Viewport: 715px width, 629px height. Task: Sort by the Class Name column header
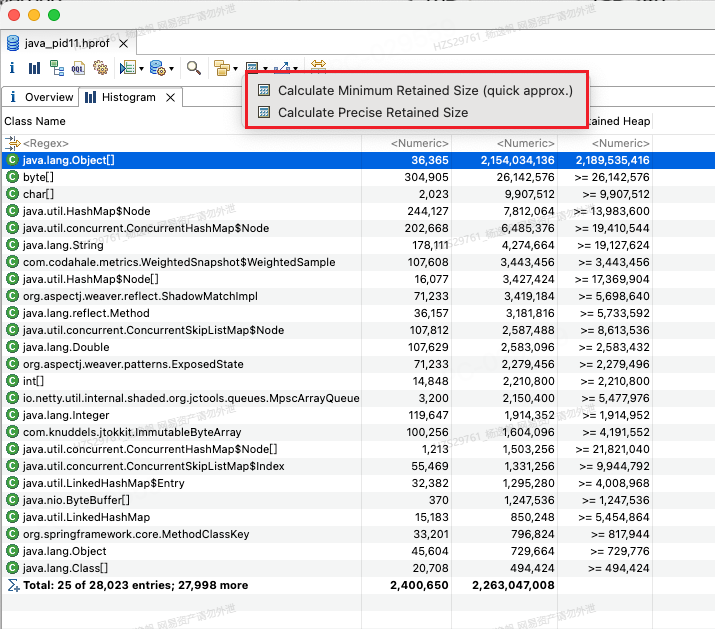point(35,121)
